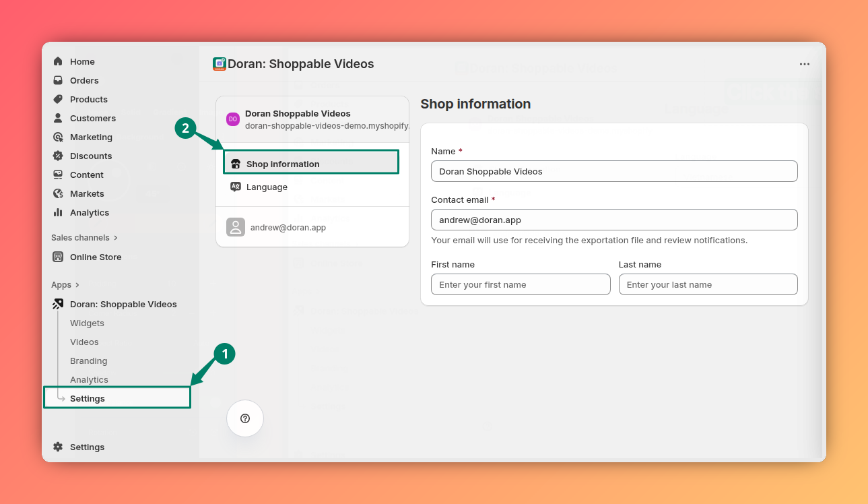The image size is (868, 504).
Task: Click the First name input field
Action: pyautogui.click(x=521, y=284)
